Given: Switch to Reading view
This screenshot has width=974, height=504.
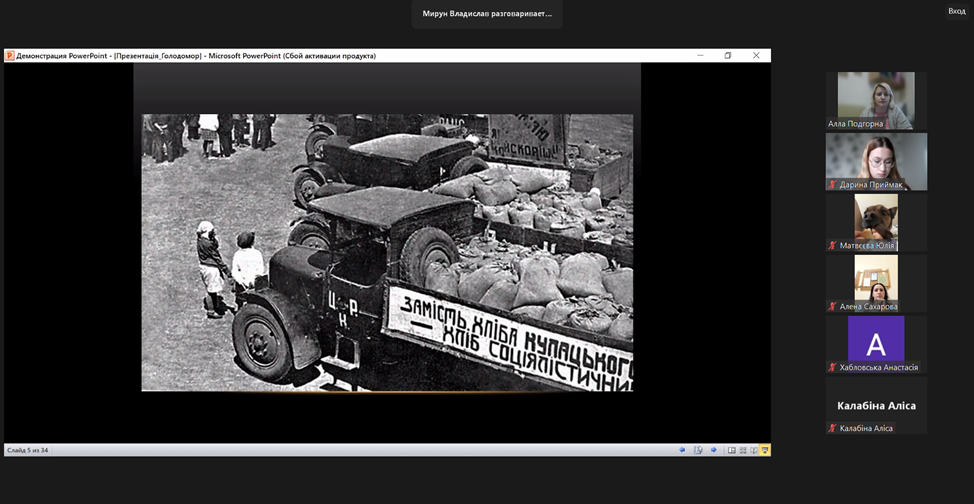Looking at the screenshot, I should tap(754, 450).
